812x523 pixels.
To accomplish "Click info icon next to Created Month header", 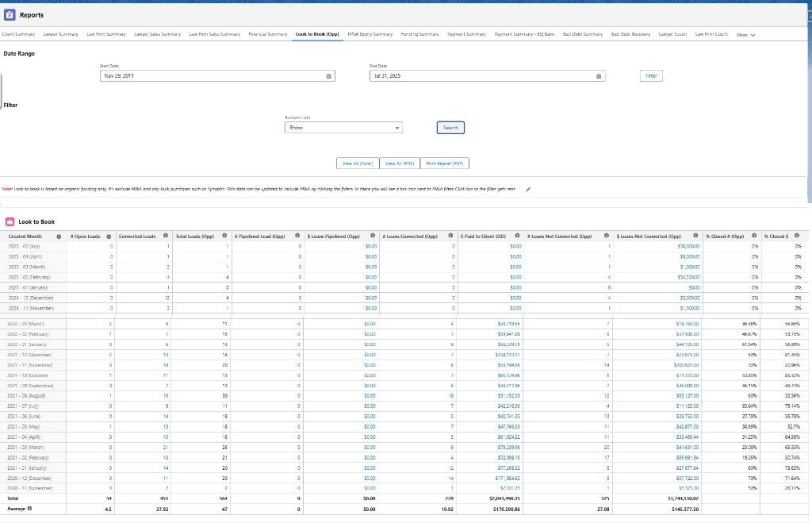I will pyautogui.click(x=59, y=237).
